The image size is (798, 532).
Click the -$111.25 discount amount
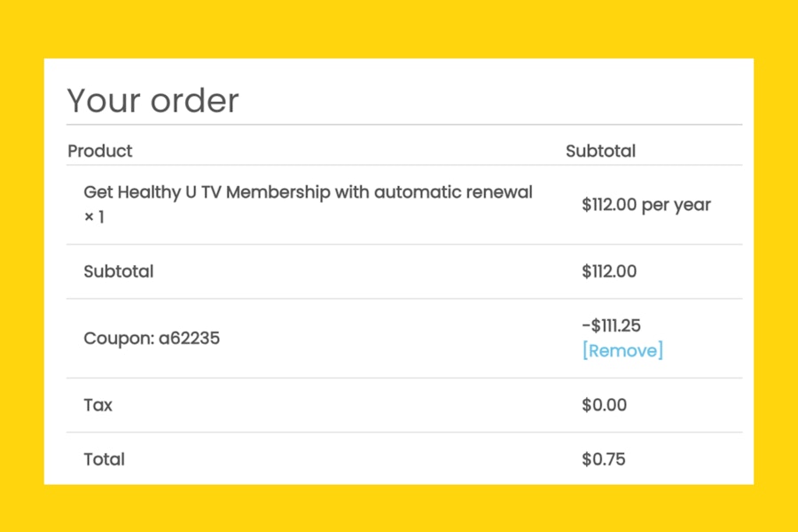611,325
